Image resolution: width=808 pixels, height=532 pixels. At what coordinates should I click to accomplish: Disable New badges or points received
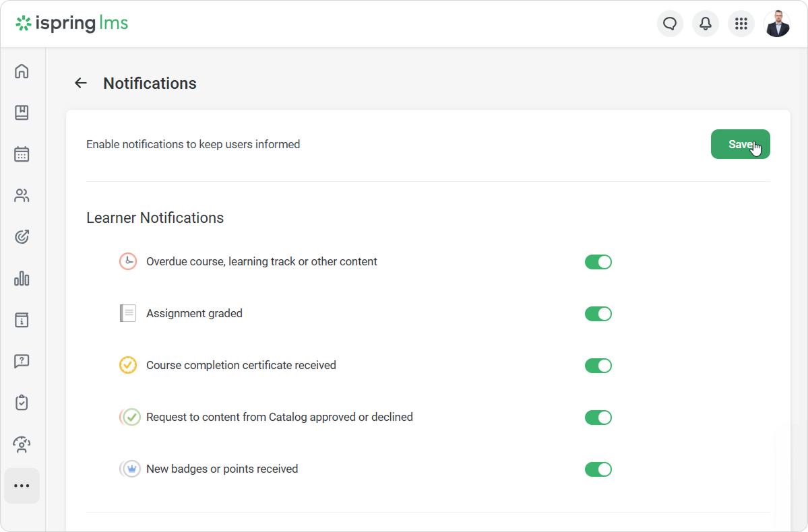pos(598,469)
